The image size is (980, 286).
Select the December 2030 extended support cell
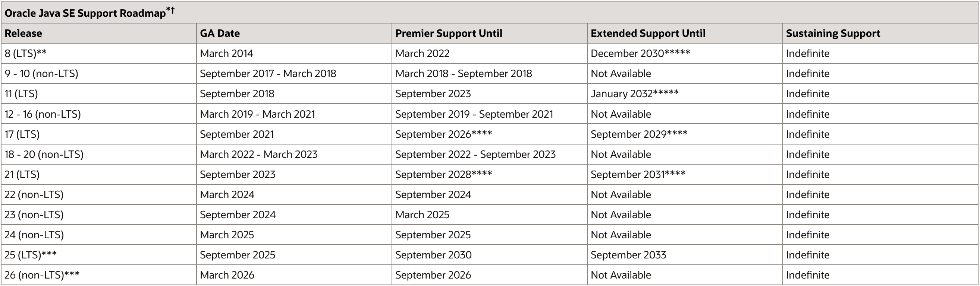(x=640, y=54)
